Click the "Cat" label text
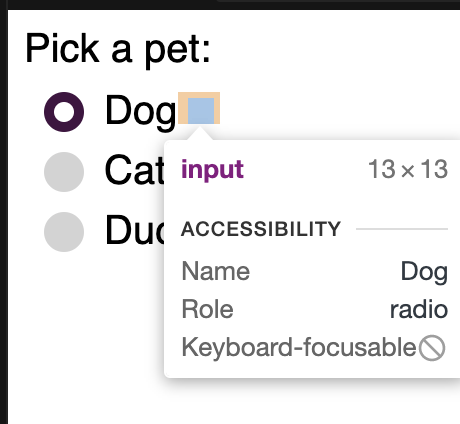 tap(134, 170)
